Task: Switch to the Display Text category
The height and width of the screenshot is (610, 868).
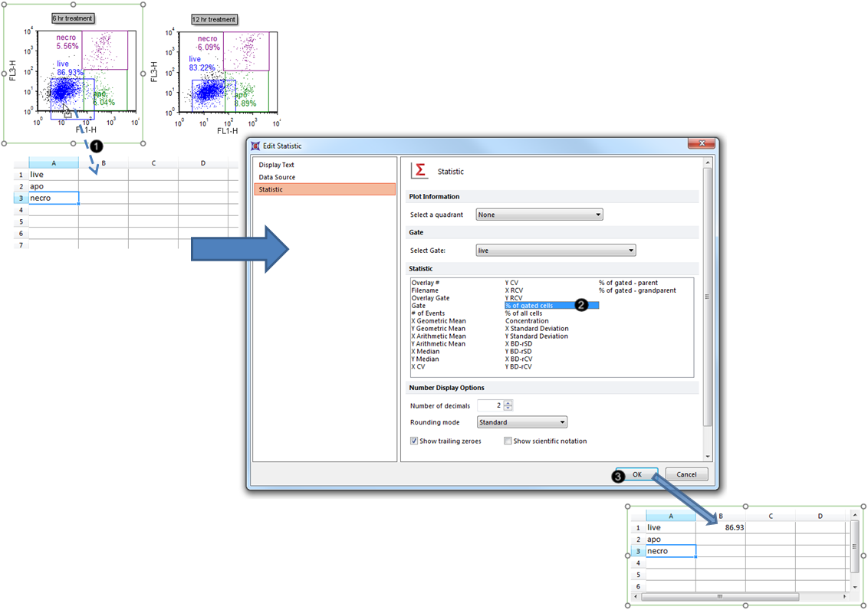Action: click(x=276, y=165)
